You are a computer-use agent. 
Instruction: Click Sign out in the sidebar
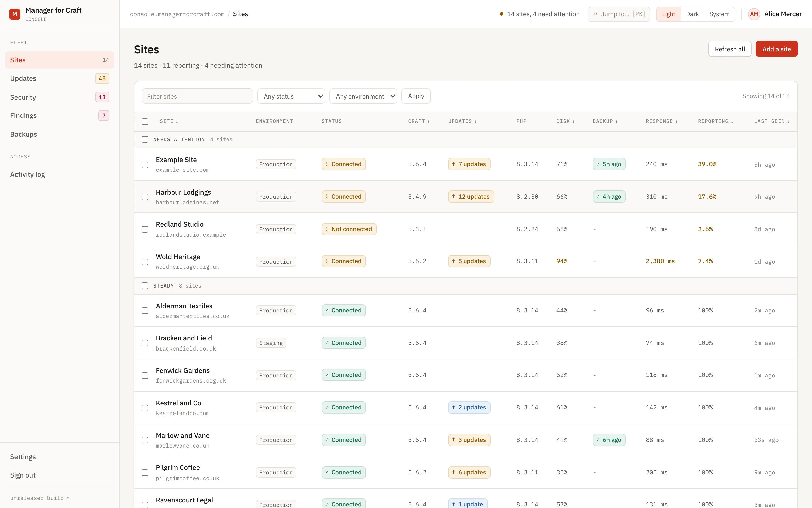[x=59, y=475]
